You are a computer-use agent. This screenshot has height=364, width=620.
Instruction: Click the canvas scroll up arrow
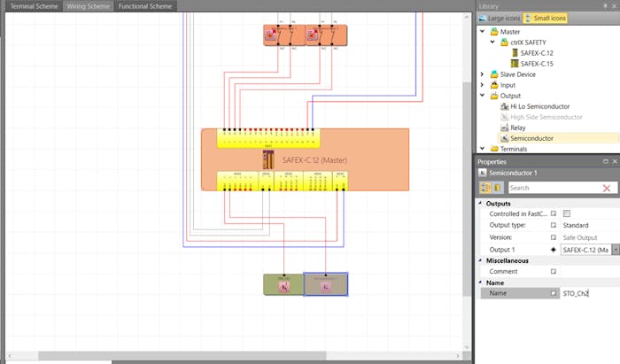pos(467,17)
